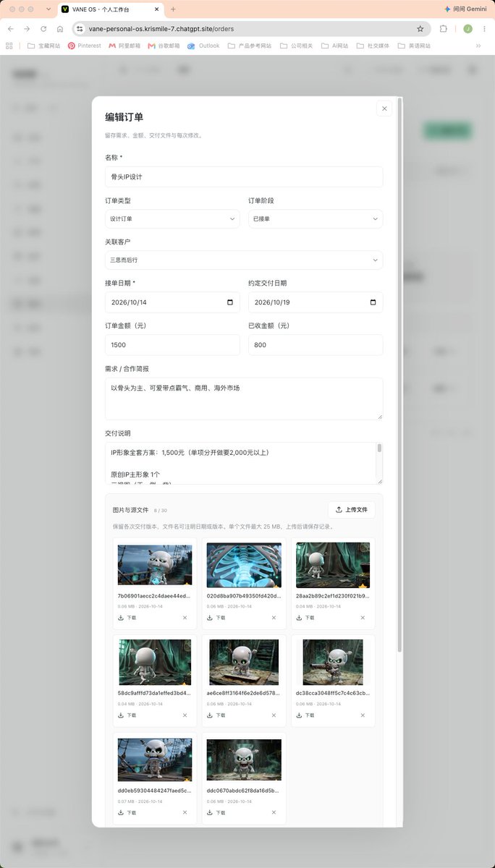Screen dimensions: 495x868
Task: Remove file 28aa2b89c2ef1d230f021b9
Action: tap(363, 618)
